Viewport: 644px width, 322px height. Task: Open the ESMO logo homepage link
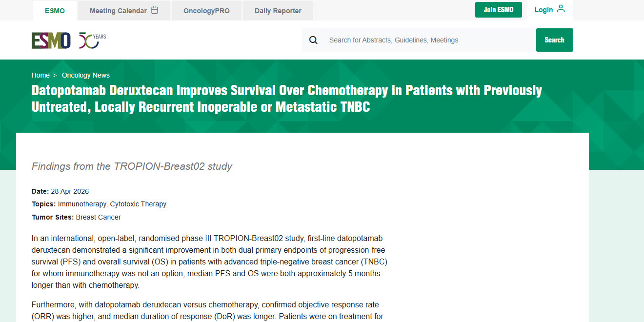click(x=51, y=40)
